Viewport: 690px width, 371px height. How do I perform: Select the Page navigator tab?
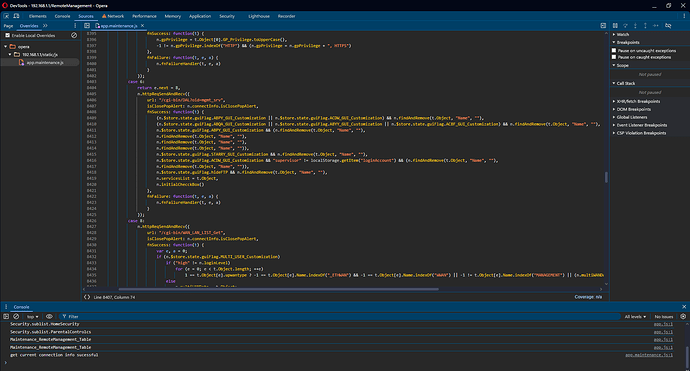click(x=8, y=26)
